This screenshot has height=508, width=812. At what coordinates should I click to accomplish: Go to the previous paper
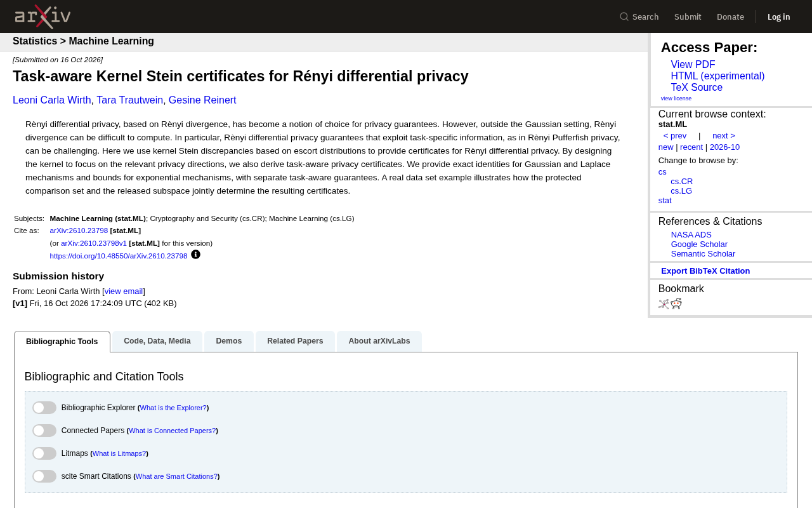point(675,136)
